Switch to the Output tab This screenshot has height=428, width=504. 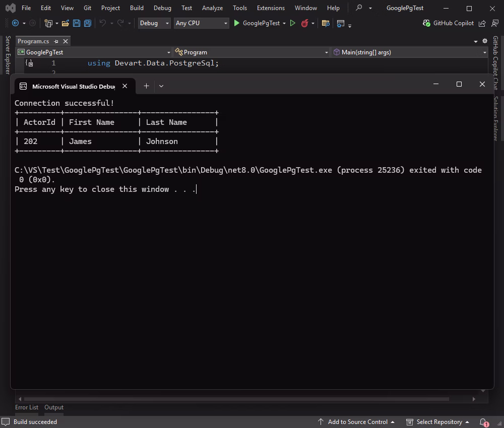pyautogui.click(x=53, y=407)
